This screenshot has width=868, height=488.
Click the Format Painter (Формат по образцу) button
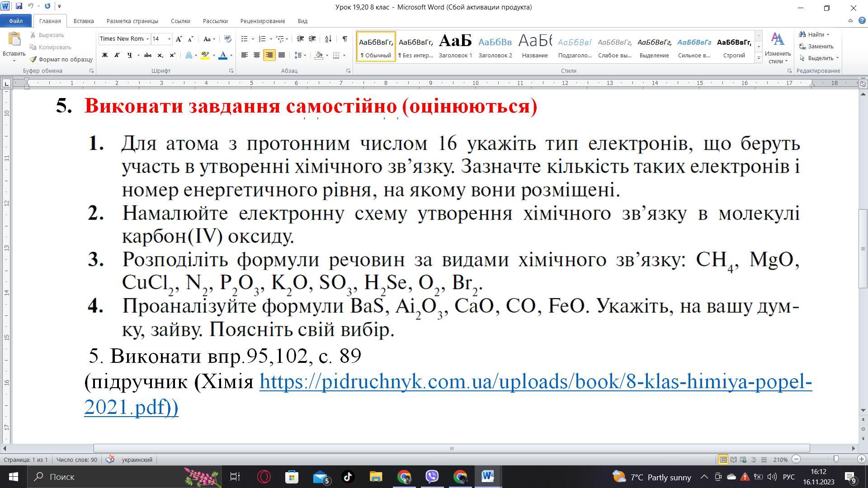[x=61, y=59]
